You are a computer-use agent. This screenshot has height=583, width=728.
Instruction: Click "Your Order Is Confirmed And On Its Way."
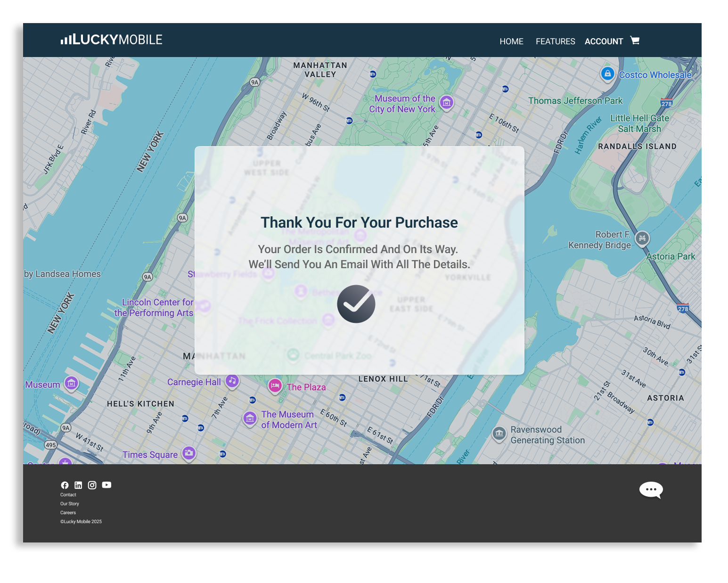point(358,249)
